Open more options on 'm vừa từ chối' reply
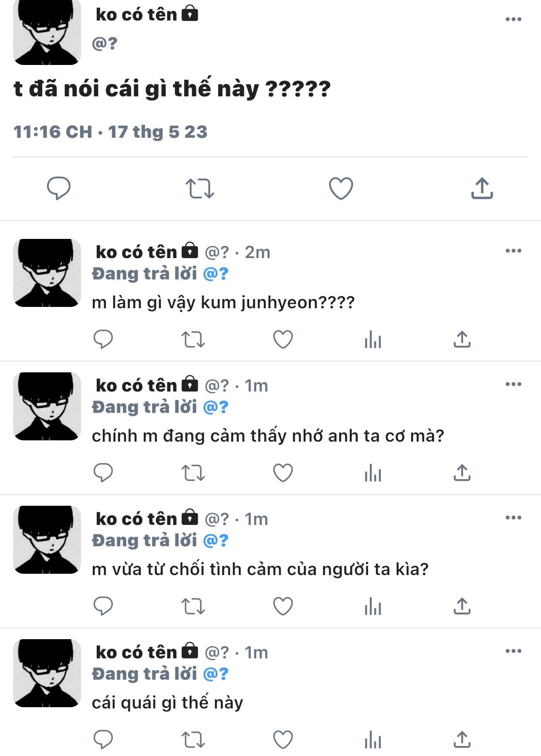Screen dimensions: 541x756 (x=514, y=517)
